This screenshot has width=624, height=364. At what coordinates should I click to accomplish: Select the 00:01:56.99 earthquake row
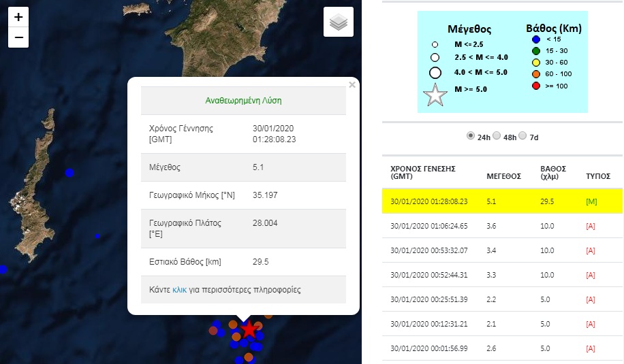[502, 348]
